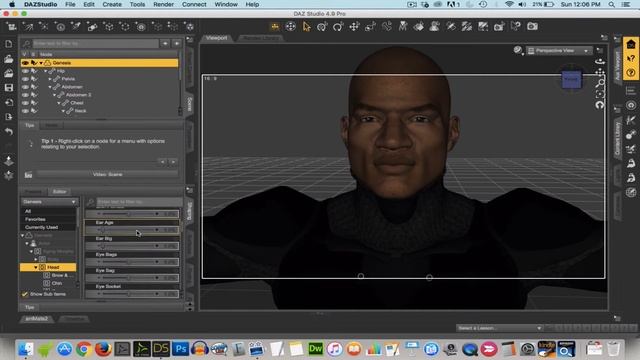Viewport: 640px width, 360px height.
Task: Select the ActivePose tool icon
Action: click(403, 27)
